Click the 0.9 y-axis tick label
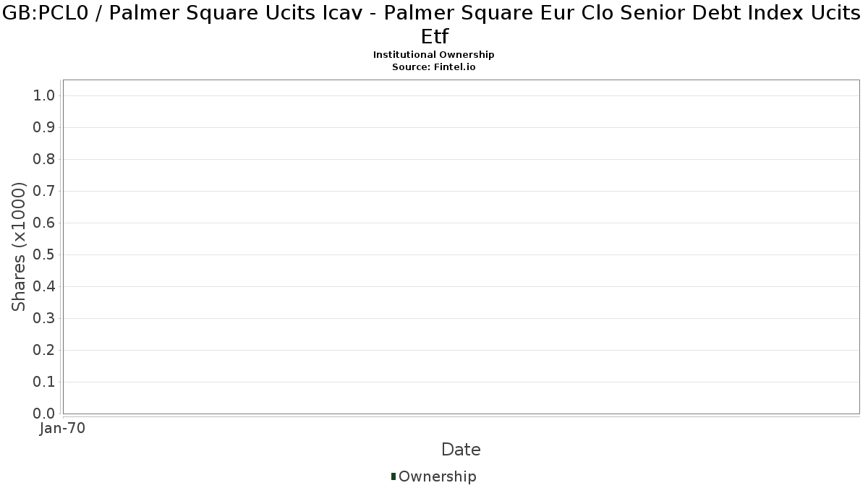868x488 pixels. click(x=44, y=128)
